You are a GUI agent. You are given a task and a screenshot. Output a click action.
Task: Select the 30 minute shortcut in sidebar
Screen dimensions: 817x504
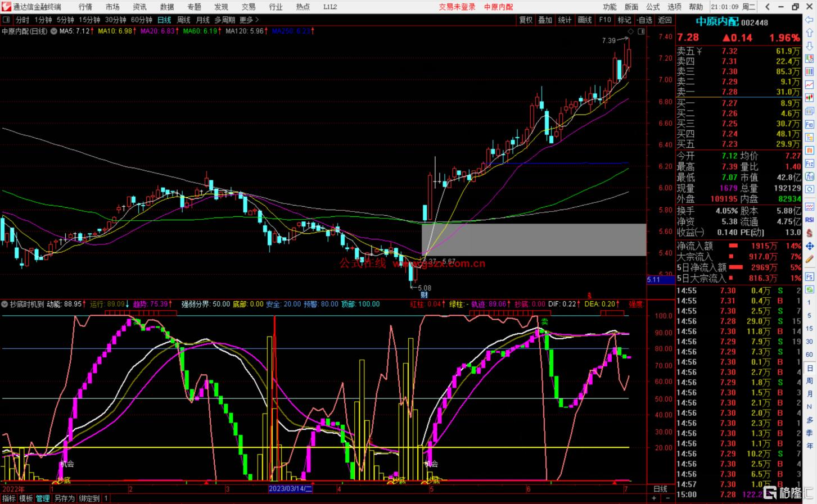[x=810, y=341]
